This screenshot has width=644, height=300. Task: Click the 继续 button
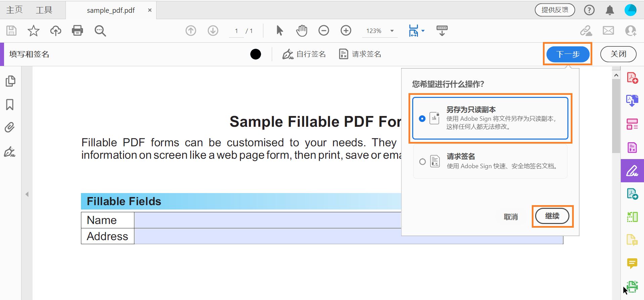(x=552, y=216)
